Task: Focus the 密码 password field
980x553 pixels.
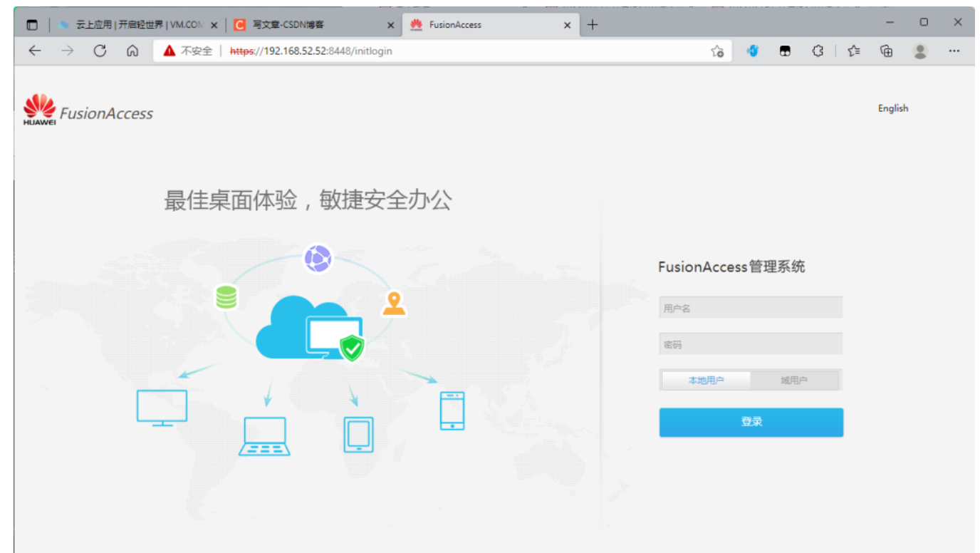Action: (751, 344)
